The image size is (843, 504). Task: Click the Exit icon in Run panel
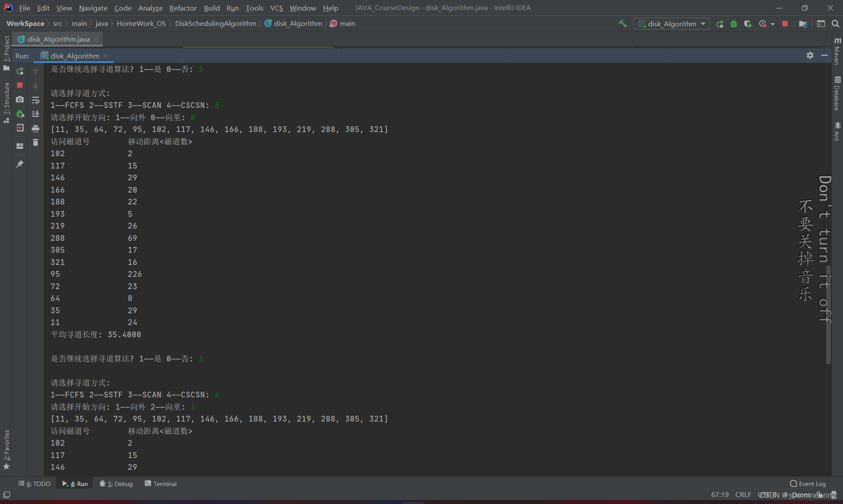[20, 128]
